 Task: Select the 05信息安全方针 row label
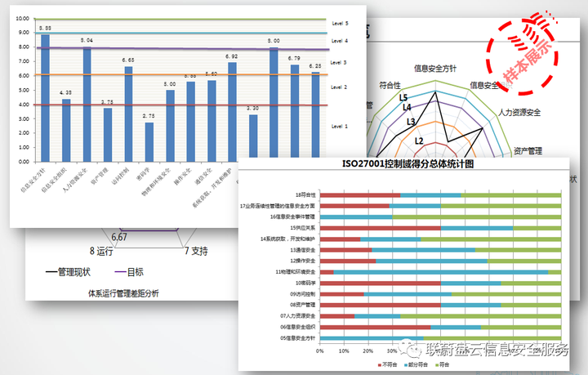coord(298,338)
